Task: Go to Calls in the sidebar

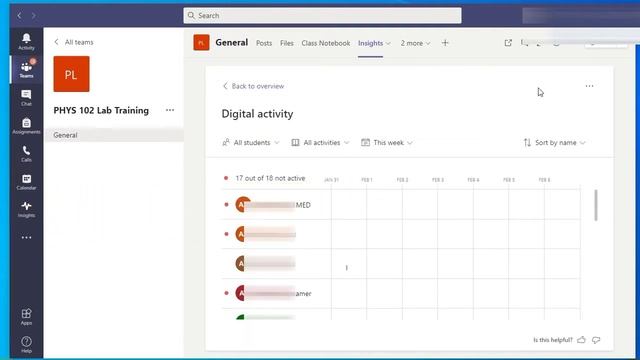Action: (x=26, y=154)
